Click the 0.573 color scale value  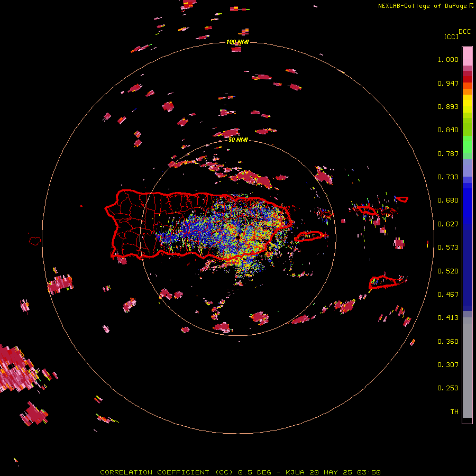pyautogui.click(x=448, y=248)
